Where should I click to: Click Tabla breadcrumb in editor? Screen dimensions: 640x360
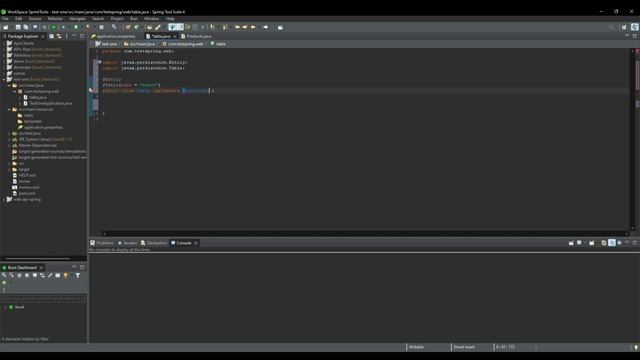[x=218, y=44]
